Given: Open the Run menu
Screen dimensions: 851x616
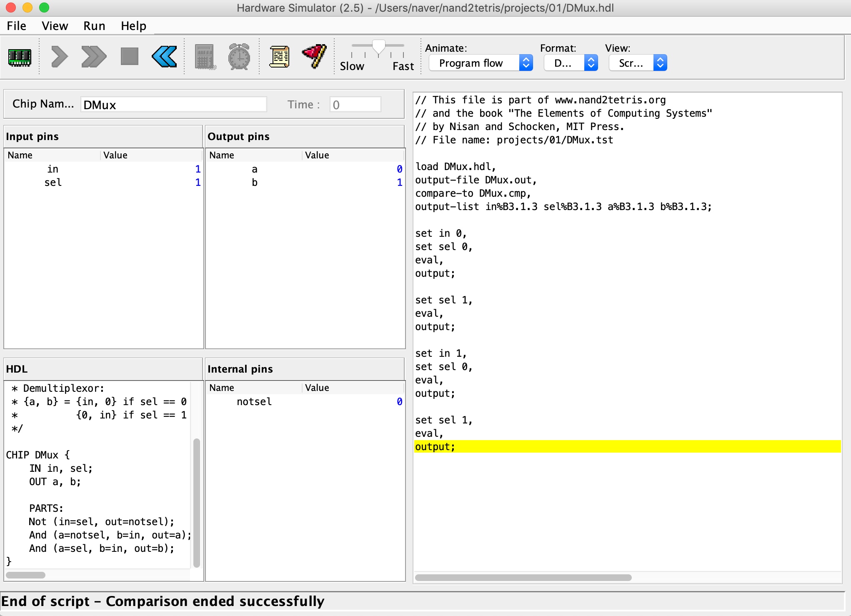Looking at the screenshot, I should coord(94,26).
